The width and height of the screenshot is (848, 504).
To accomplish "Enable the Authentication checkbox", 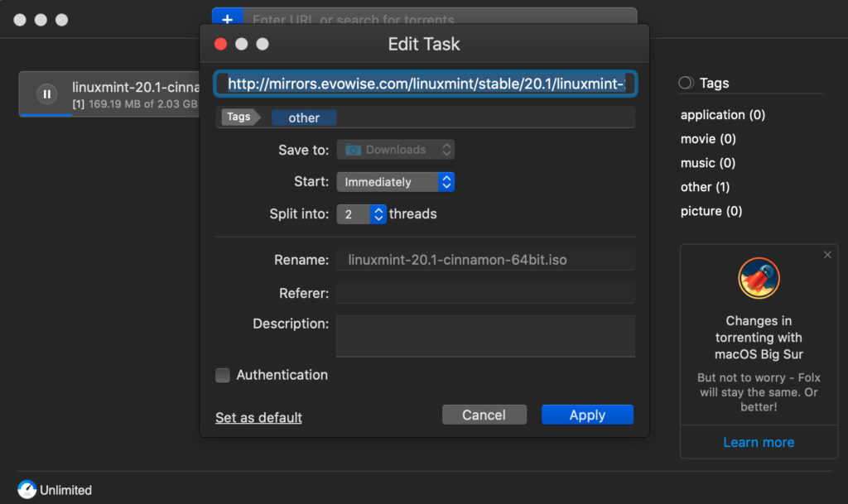I will 222,375.
